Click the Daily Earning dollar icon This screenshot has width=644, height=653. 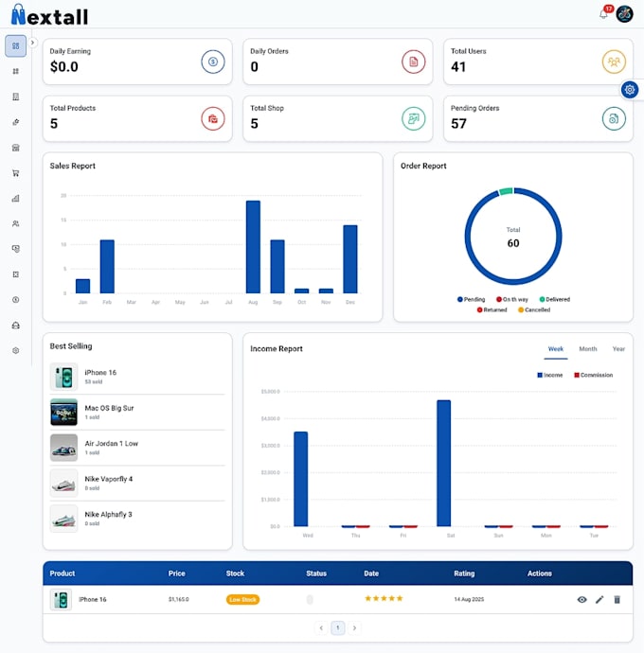click(x=213, y=62)
